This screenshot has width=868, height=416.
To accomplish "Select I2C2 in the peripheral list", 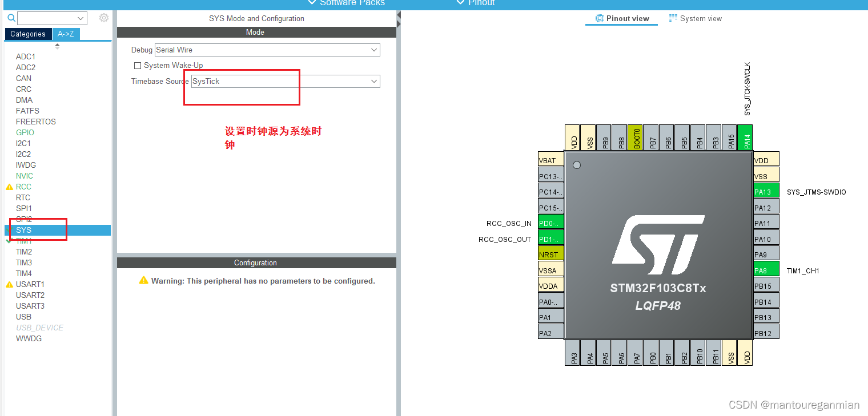I will point(23,154).
